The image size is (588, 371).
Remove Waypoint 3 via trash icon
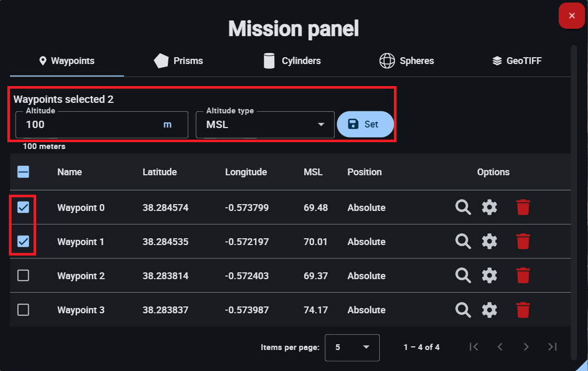point(523,310)
